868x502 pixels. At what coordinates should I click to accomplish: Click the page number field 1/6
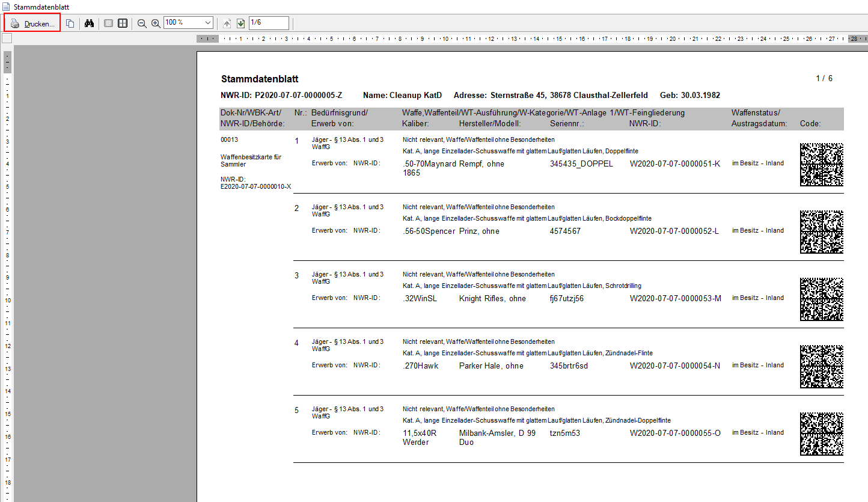pyautogui.click(x=268, y=23)
